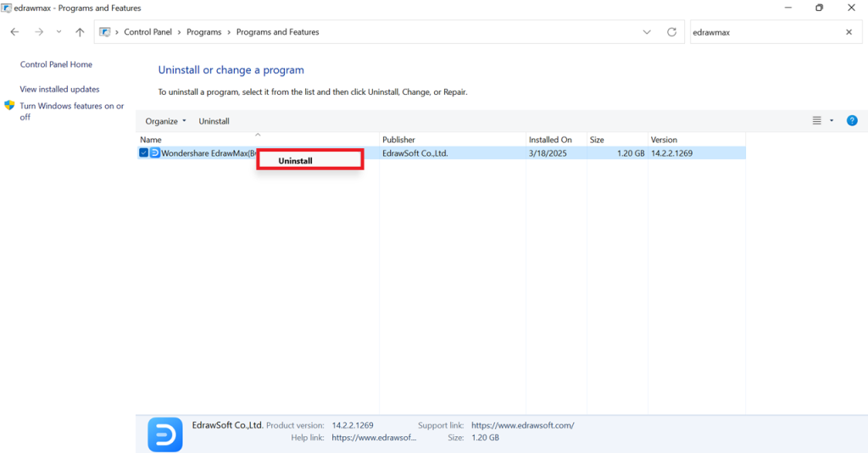Click large EdrawMax icon in details pane

pos(165,434)
